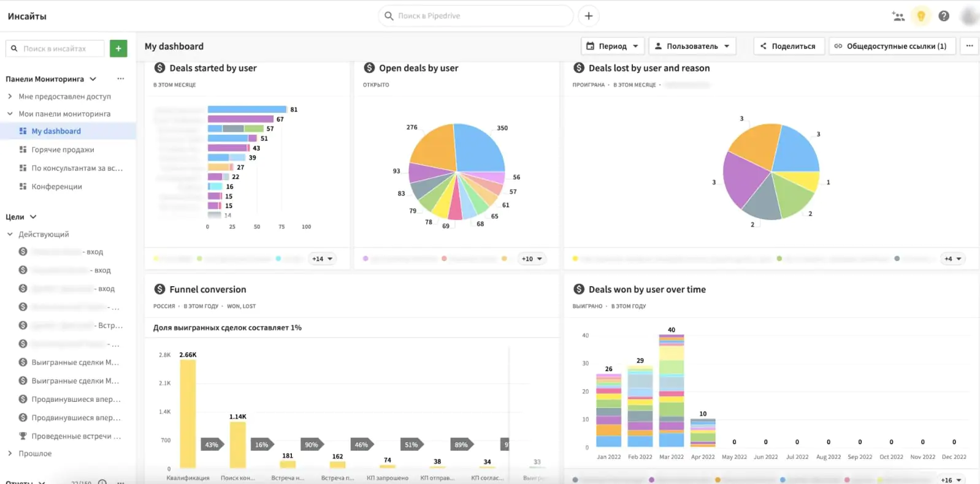980x484 pixels.
Task: Expand the +10 legend dropdown on Open deals
Action: (x=532, y=259)
